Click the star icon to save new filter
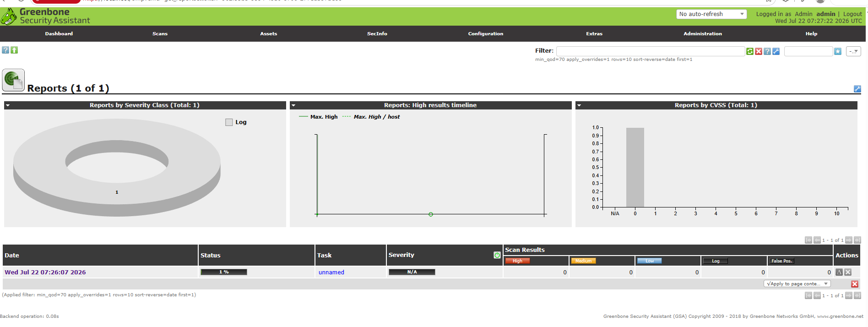 838,51
